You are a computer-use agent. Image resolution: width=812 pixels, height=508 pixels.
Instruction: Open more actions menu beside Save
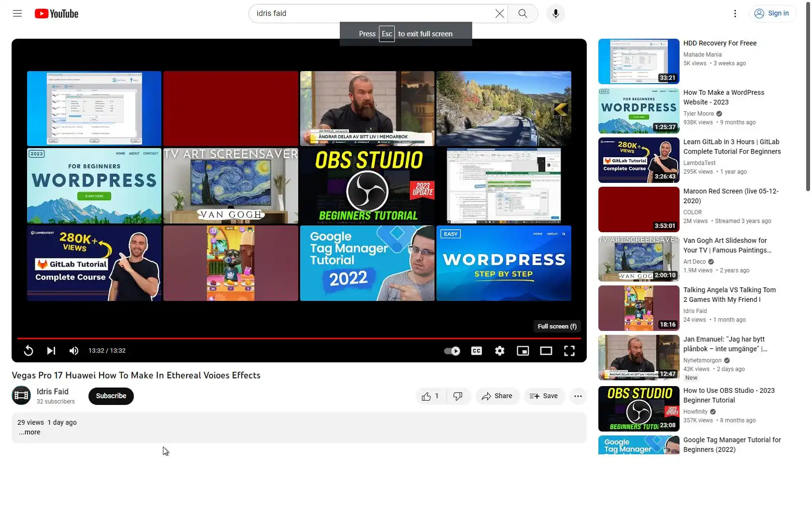click(578, 396)
